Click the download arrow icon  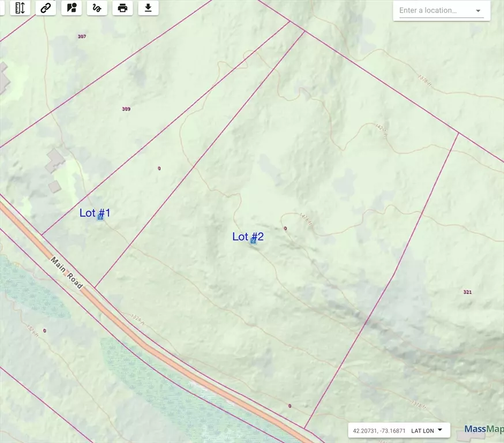click(148, 7)
